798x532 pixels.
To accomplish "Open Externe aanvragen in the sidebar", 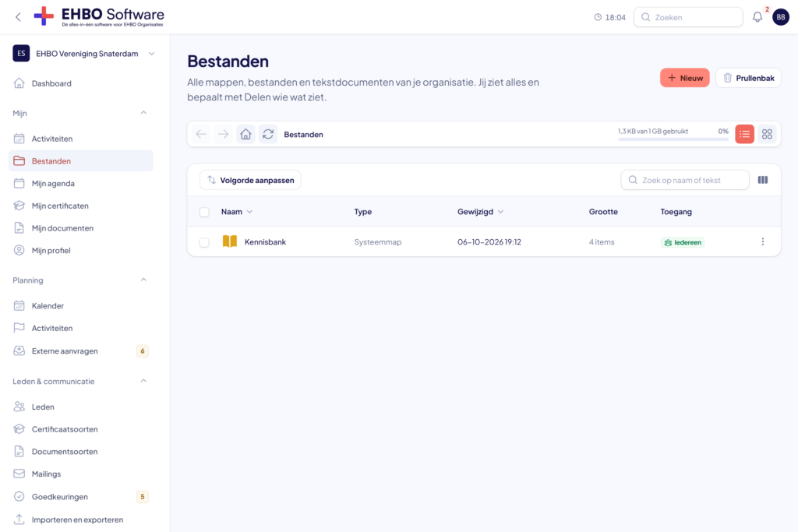I will [x=81, y=351].
